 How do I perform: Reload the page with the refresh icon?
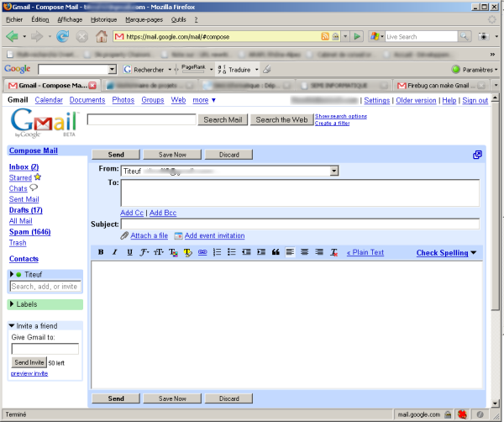[63, 36]
